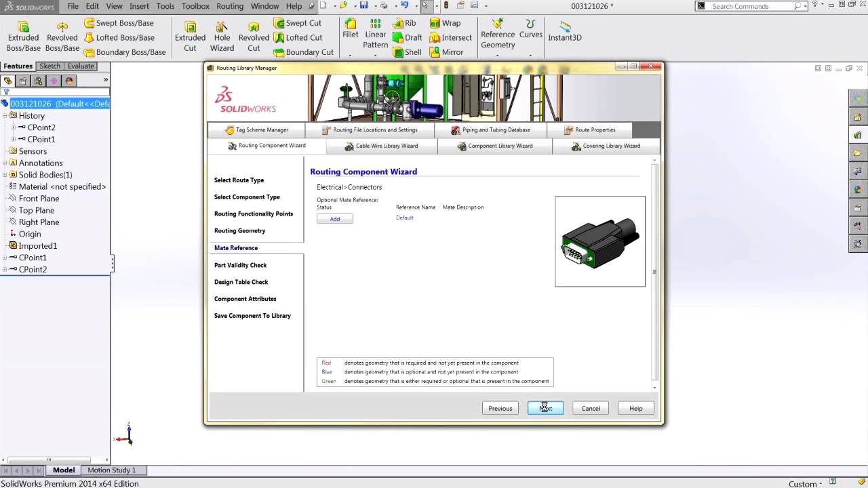Open Curves dropdown arrow
Screen dimensions: 868x488
point(531,54)
